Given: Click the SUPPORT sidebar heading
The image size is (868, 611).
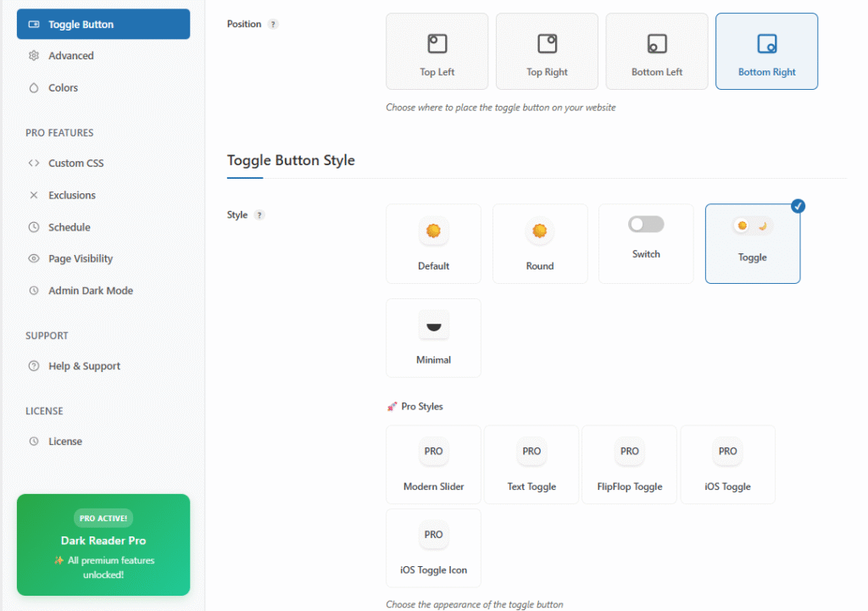Looking at the screenshot, I should click(47, 336).
